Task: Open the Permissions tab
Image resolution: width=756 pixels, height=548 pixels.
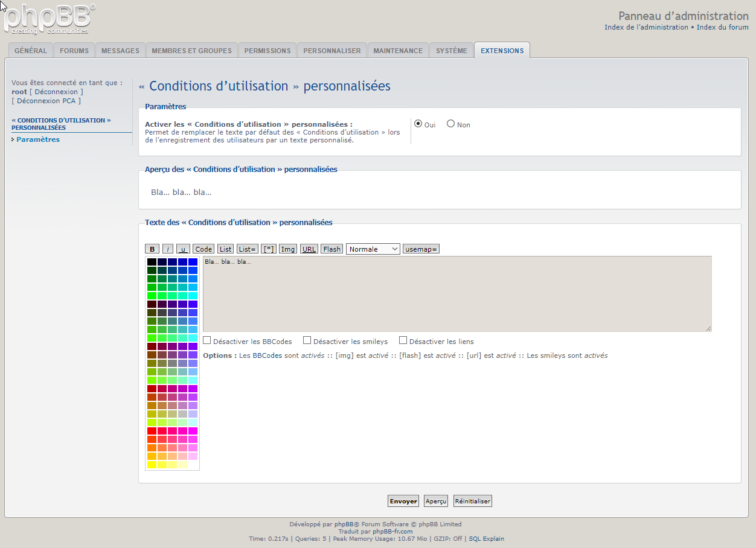Action: tap(267, 51)
